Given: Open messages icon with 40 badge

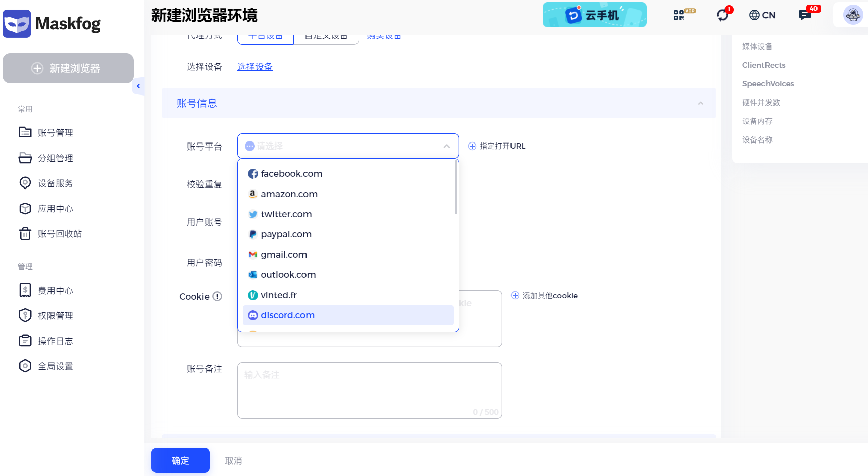Looking at the screenshot, I should pyautogui.click(x=805, y=15).
